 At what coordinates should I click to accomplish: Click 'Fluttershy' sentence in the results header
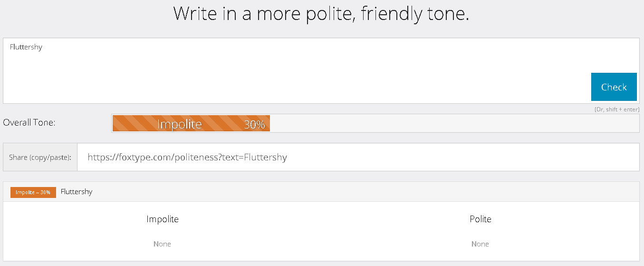(x=77, y=192)
